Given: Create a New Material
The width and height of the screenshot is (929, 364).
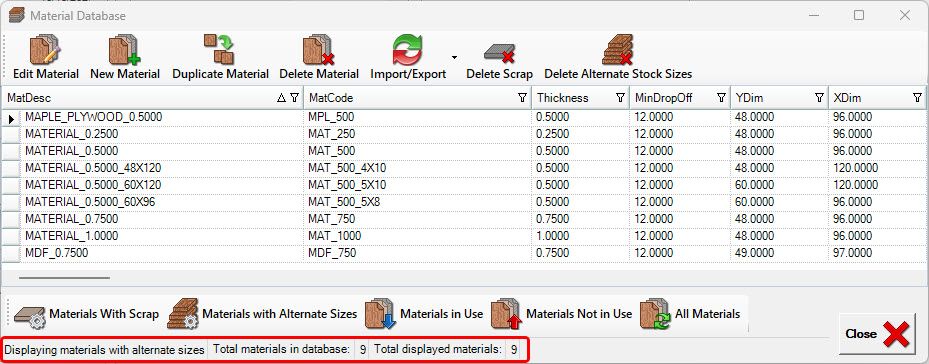Looking at the screenshot, I should (125, 58).
